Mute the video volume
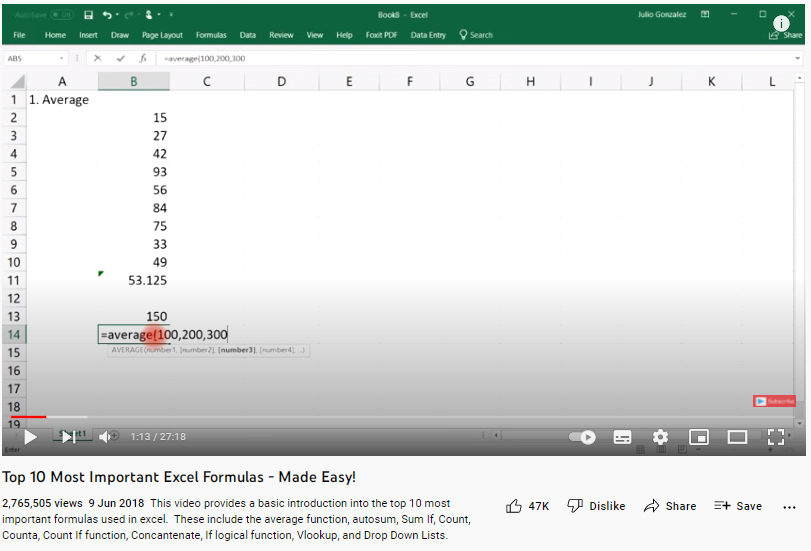This screenshot has width=811, height=551. 105,437
